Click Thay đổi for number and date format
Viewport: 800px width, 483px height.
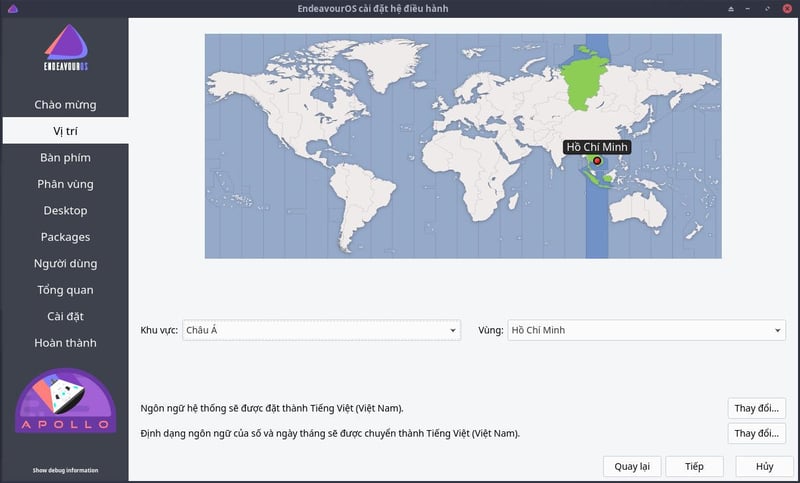click(756, 434)
